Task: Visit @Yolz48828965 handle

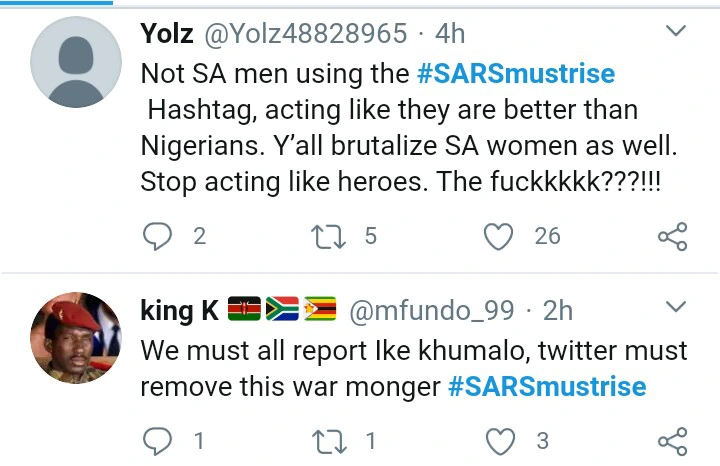Action: [x=306, y=34]
